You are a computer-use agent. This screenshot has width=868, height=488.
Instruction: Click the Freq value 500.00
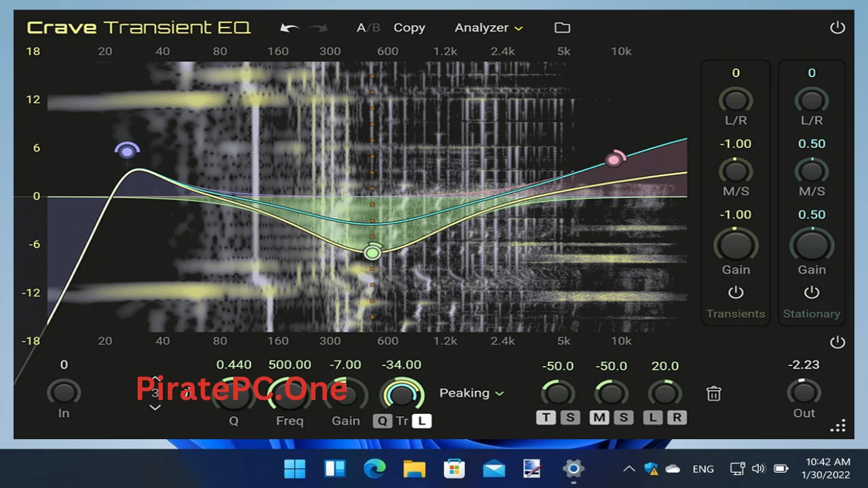pyautogui.click(x=290, y=365)
